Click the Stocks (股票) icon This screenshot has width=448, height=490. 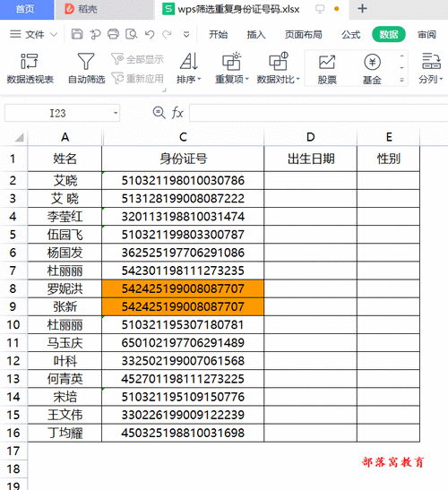[x=327, y=69]
